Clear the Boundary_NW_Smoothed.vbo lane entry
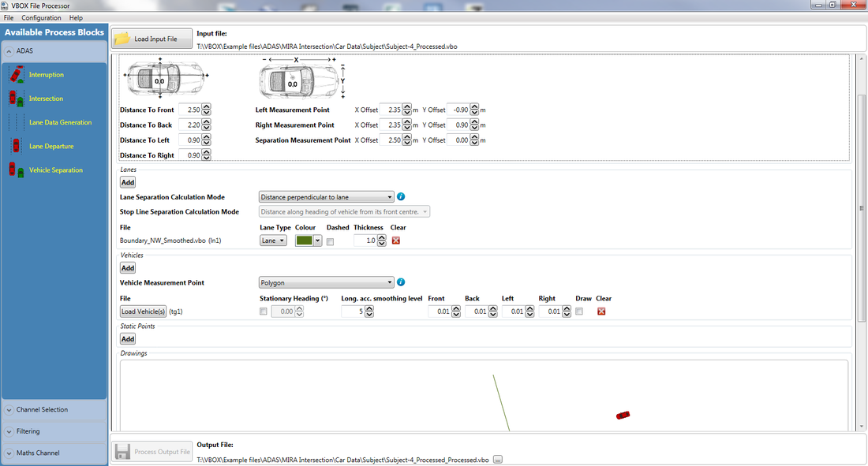The width and height of the screenshot is (868, 466). tap(396, 240)
